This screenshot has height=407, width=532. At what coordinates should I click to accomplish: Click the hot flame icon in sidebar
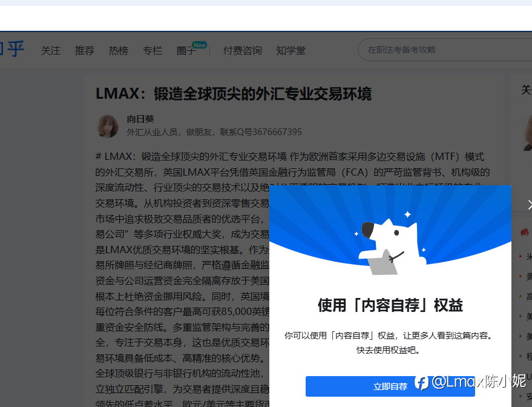click(x=525, y=233)
